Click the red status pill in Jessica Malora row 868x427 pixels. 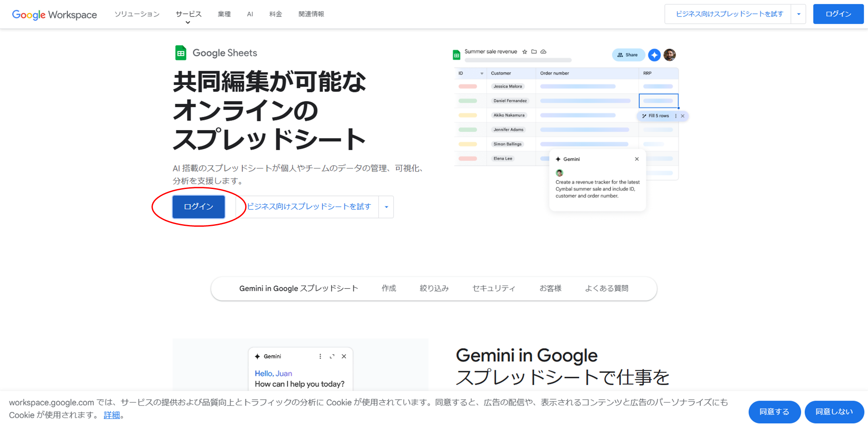(x=468, y=86)
